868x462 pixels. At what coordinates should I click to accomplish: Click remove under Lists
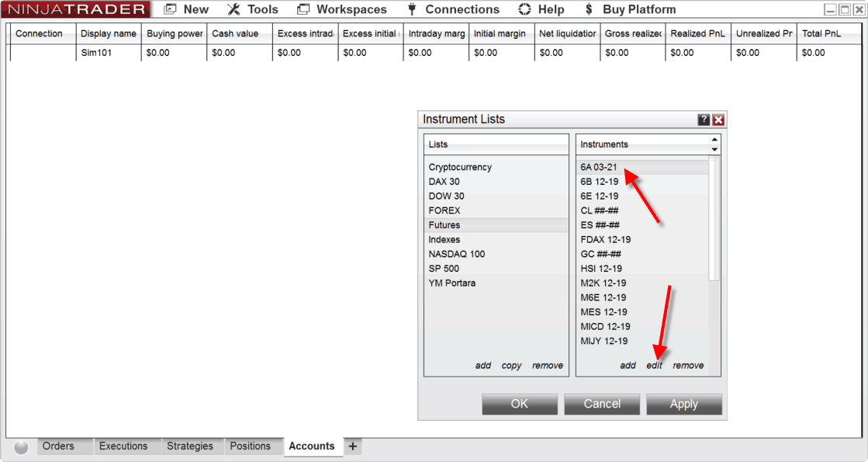[x=548, y=366]
